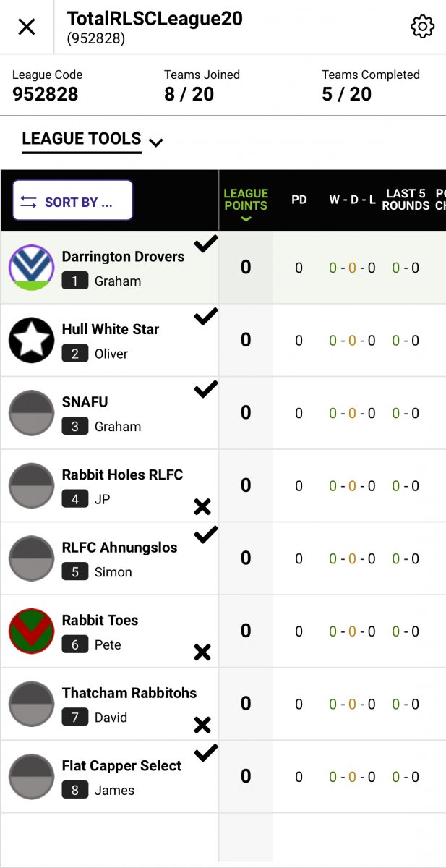Open the Sort By options
446x868 pixels.
pyautogui.click(x=73, y=200)
